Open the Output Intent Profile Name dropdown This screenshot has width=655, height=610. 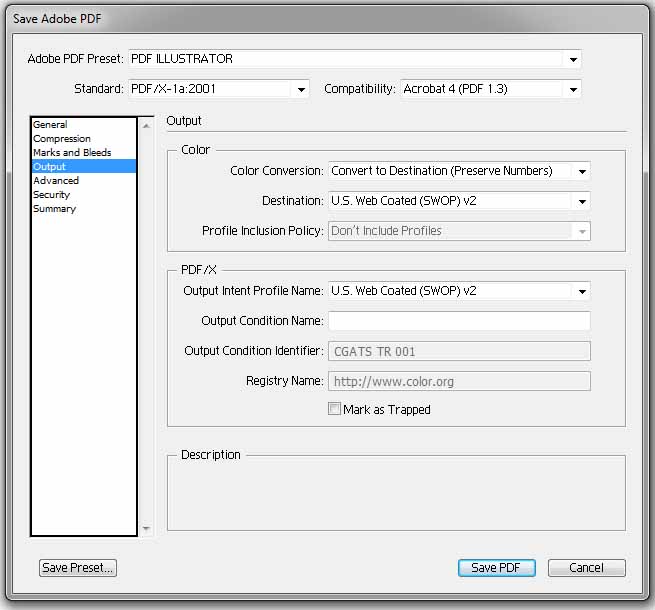459,291
